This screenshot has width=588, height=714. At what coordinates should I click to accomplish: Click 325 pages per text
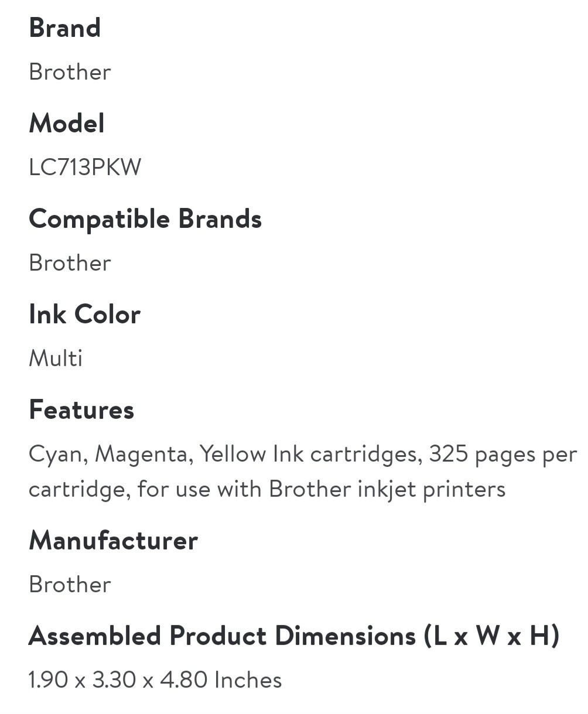(502, 454)
